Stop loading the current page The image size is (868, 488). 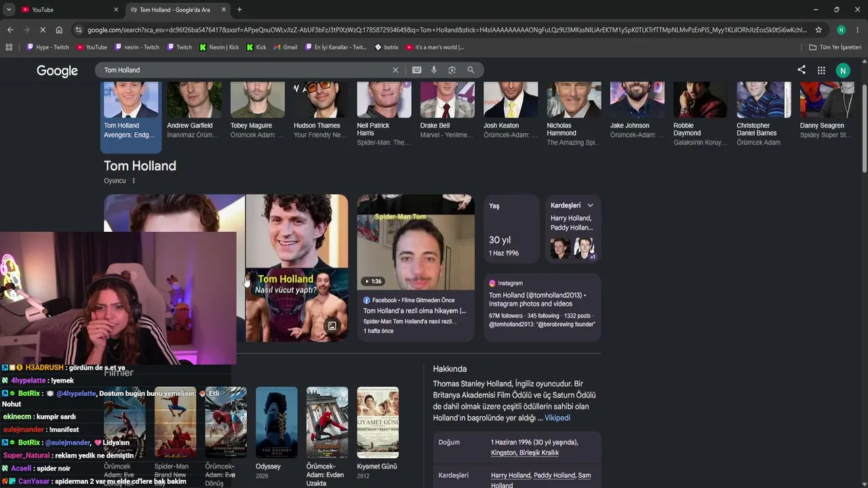click(x=43, y=30)
